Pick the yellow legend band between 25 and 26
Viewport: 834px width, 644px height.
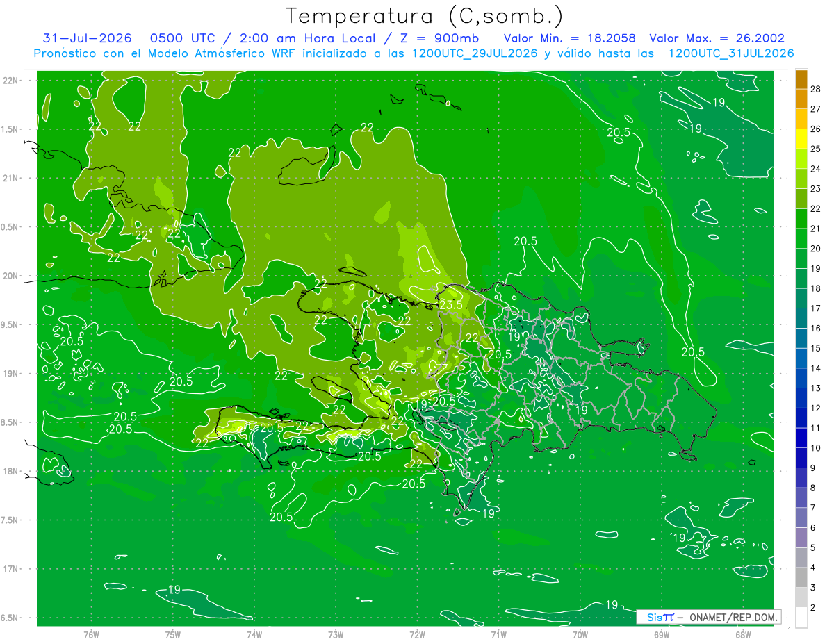click(x=801, y=138)
